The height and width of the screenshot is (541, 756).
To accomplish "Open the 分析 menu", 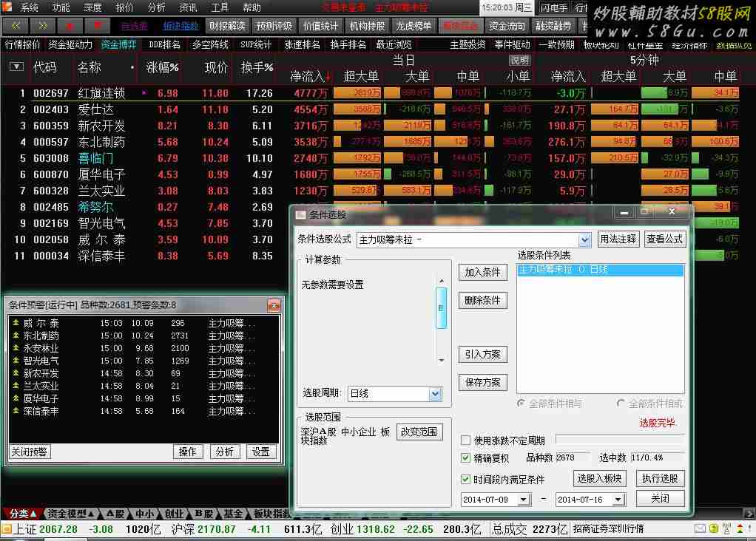I will [156, 7].
